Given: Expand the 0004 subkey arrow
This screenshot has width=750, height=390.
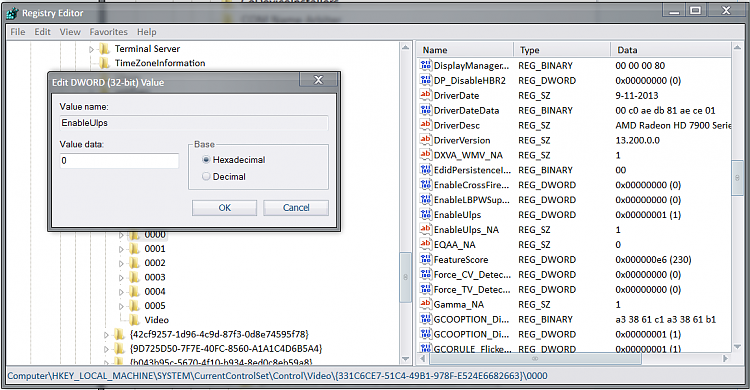Looking at the screenshot, I should coord(121,291).
